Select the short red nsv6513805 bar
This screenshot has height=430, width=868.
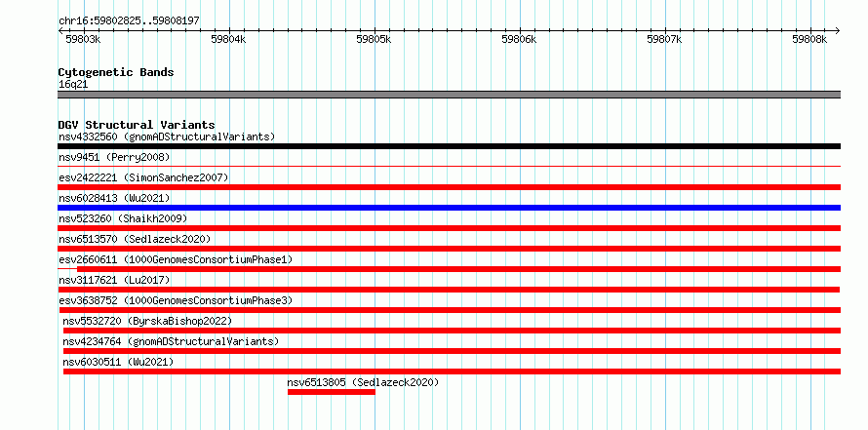click(x=331, y=392)
